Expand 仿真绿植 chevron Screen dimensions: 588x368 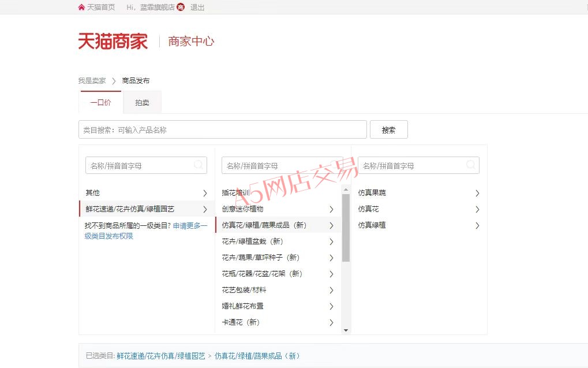[477, 225]
